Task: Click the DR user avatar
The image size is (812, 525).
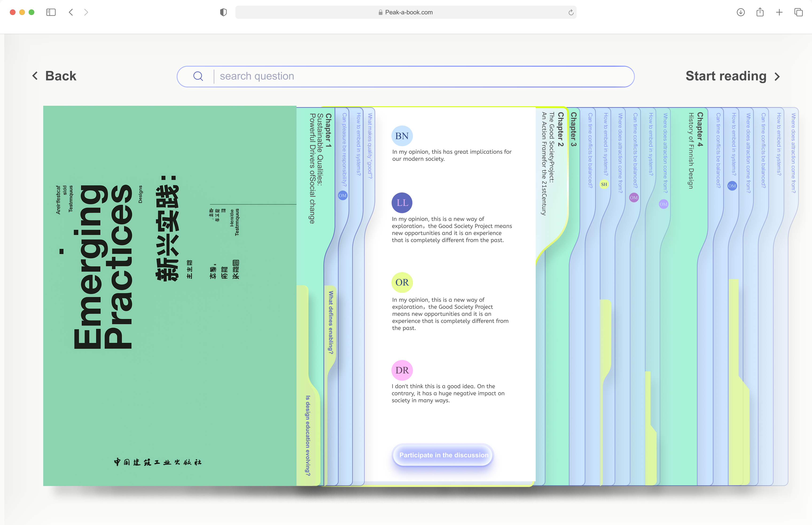Action: 402,370
